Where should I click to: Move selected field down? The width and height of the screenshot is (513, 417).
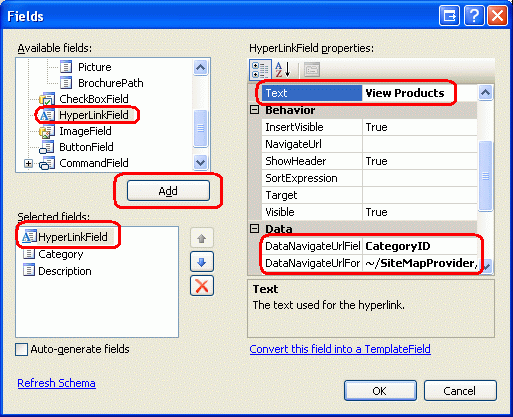click(x=202, y=262)
